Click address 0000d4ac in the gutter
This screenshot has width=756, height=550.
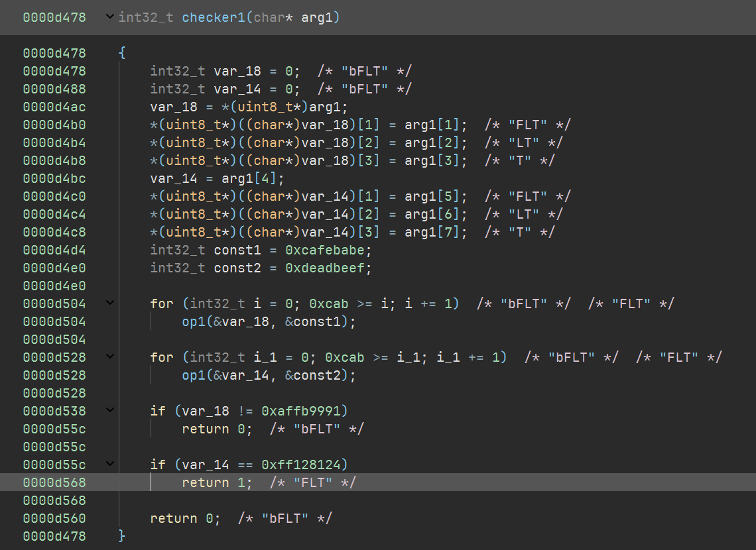click(54, 107)
